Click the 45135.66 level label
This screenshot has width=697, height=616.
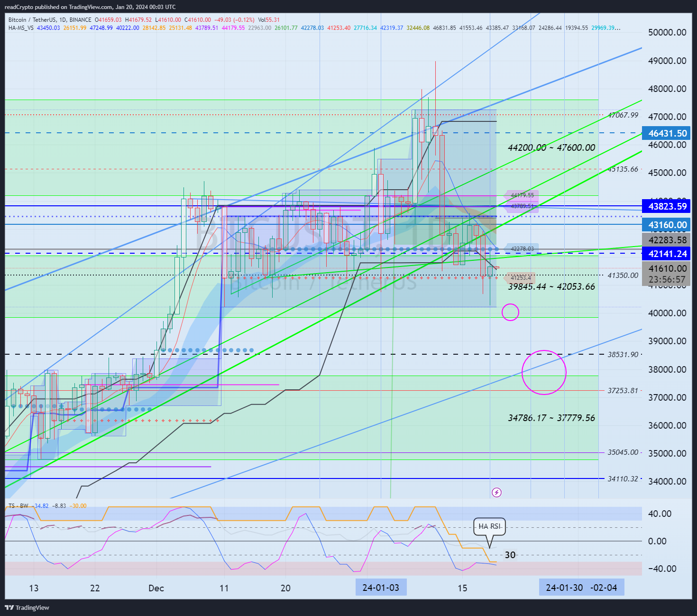point(623,169)
